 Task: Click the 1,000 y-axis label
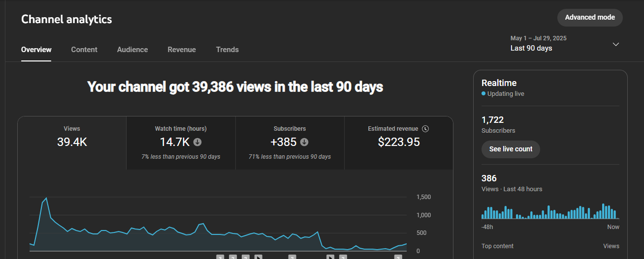(423, 215)
